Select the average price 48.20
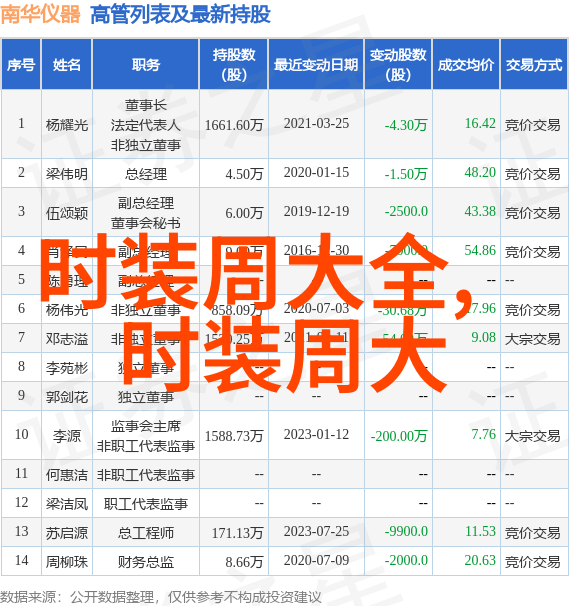 [480, 172]
